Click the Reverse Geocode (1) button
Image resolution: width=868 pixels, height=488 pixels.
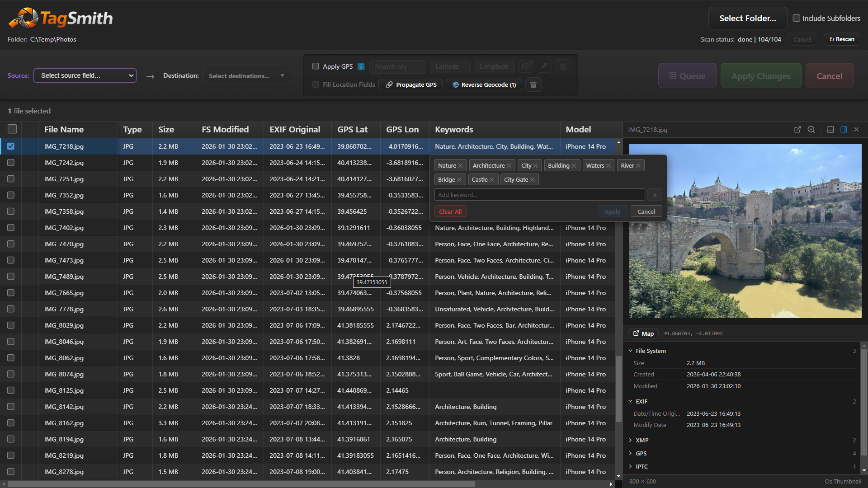(x=484, y=84)
